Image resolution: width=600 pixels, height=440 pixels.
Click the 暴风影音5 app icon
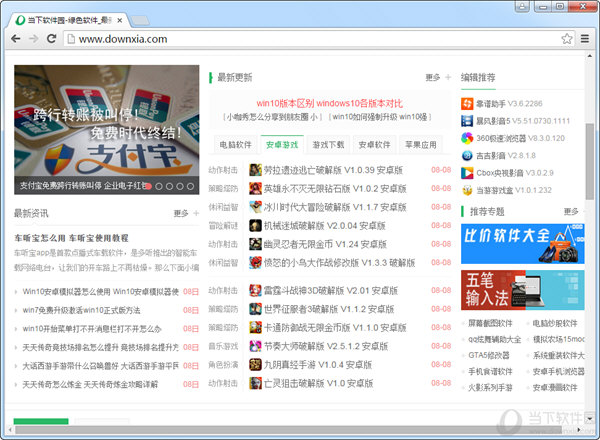pos(467,120)
